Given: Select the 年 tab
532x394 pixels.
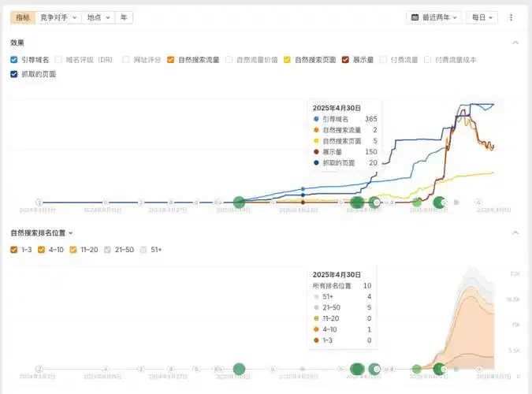Looking at the screenshot, I should pos(124,17).
